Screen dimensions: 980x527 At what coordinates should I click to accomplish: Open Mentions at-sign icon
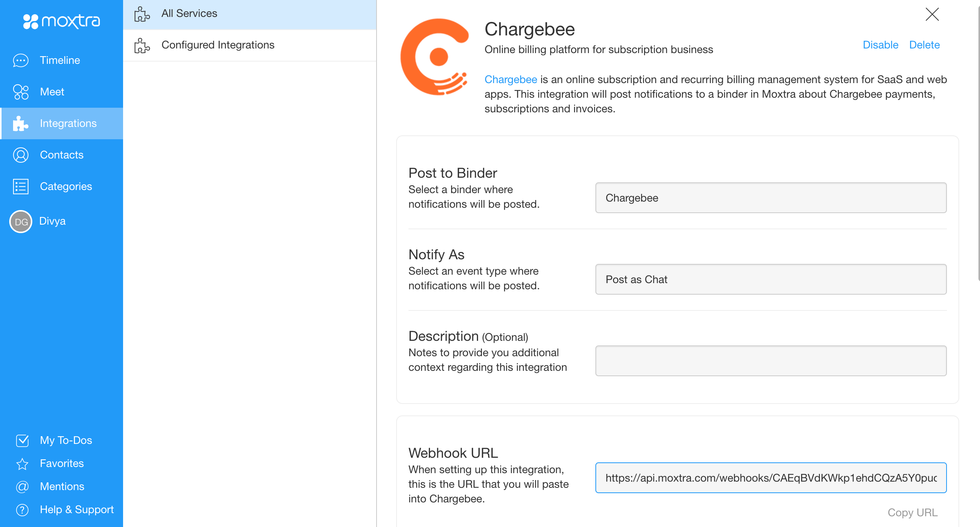click(22, 487)
